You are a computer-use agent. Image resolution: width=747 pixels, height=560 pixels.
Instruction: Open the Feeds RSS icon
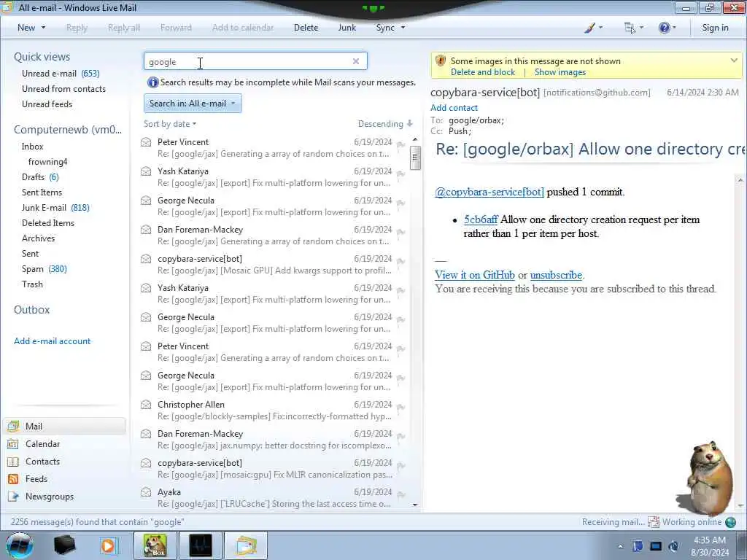[x=13, y=479]
